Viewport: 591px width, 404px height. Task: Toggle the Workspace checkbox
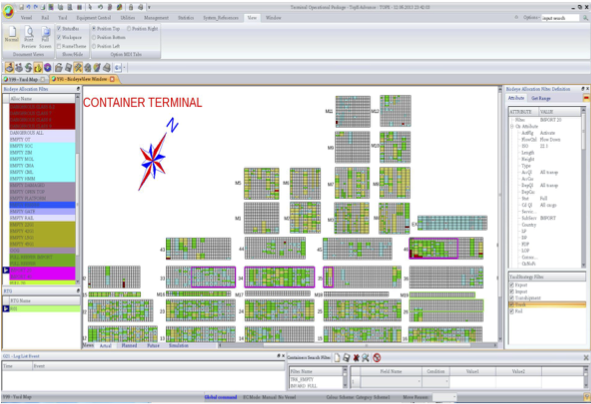(x=59, y=37)
